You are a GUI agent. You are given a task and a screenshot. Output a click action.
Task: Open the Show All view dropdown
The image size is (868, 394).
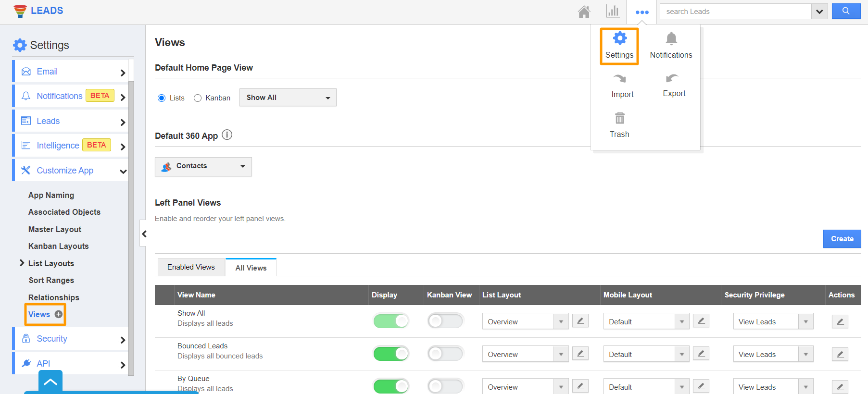click(x=288, y=98)
